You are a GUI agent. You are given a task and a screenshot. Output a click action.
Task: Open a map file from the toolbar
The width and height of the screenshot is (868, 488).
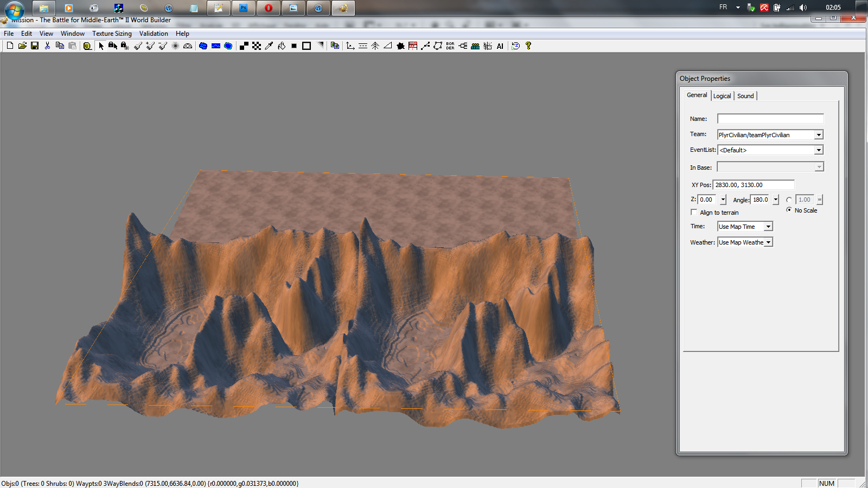point(22,46)
